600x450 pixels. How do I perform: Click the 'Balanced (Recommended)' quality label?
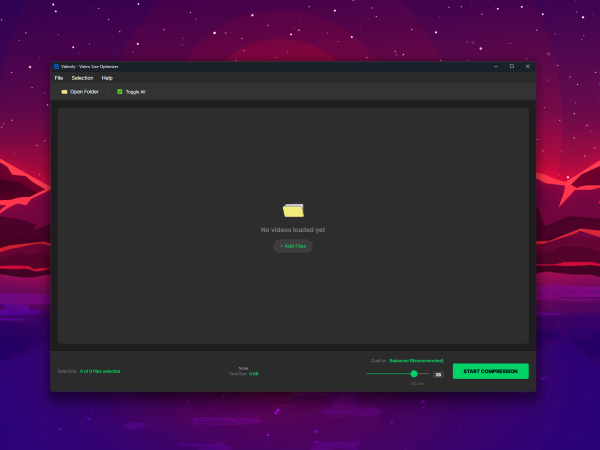[417, 361]
